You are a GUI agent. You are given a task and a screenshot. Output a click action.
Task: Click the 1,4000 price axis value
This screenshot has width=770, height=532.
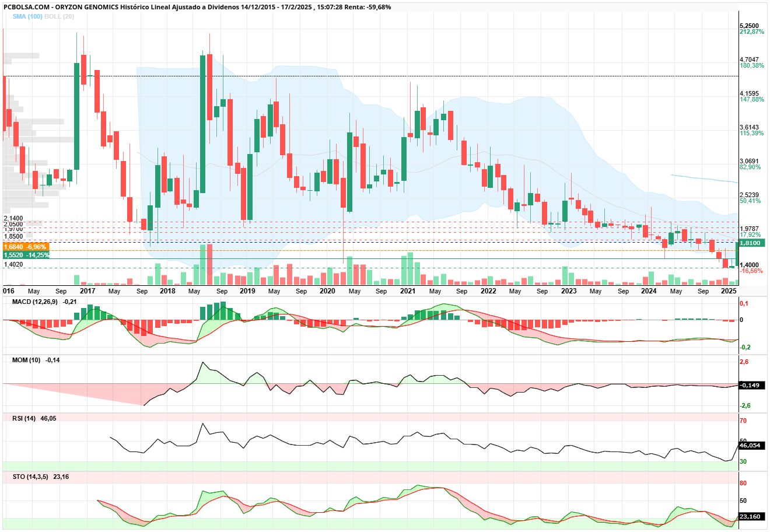pos(749,265)
